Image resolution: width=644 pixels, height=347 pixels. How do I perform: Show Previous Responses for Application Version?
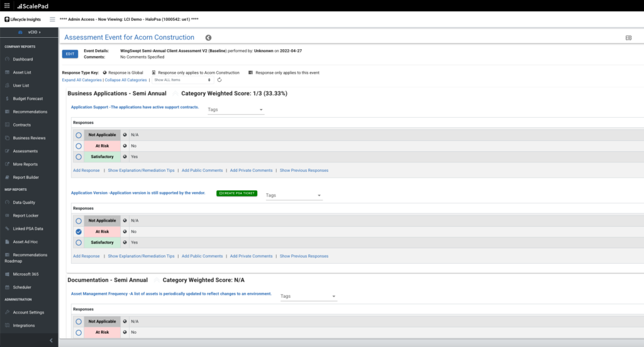pos(304,256)
